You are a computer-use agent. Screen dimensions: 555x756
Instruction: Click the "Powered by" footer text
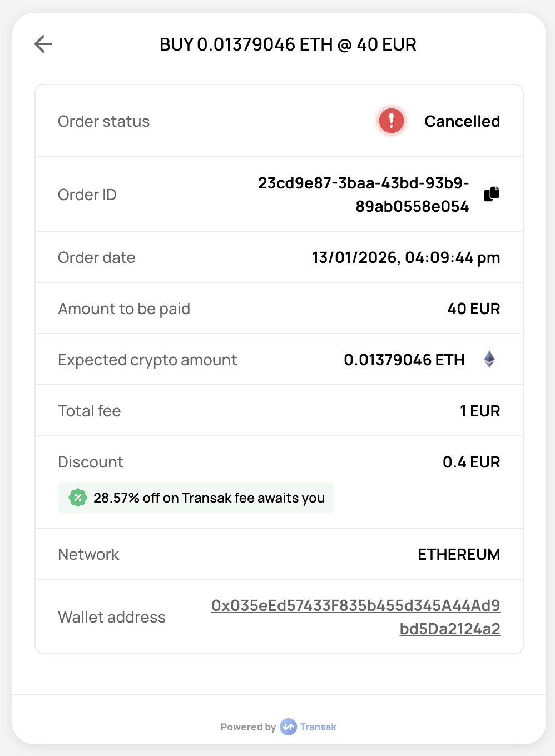click(248, 727)
